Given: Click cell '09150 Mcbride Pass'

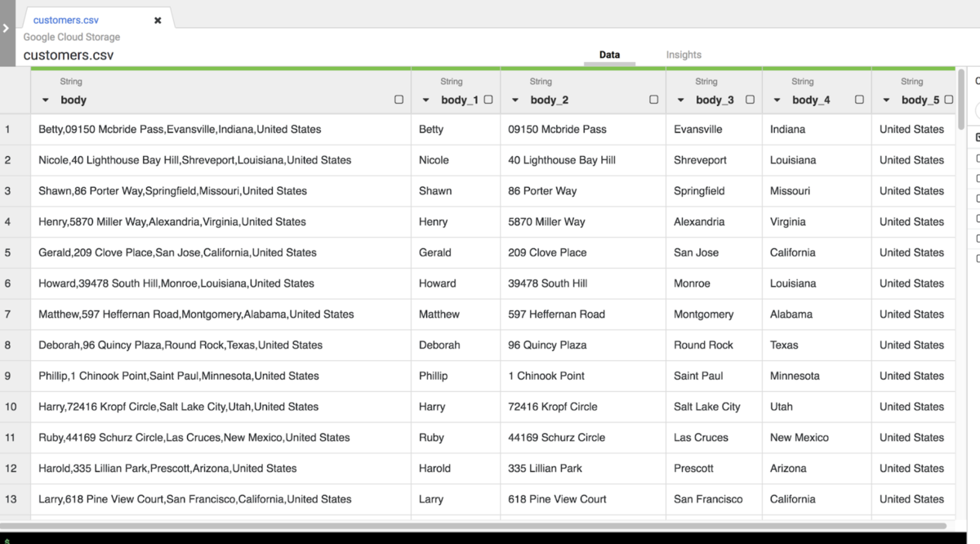Looking at the screenshot, I should coord(583,129).
